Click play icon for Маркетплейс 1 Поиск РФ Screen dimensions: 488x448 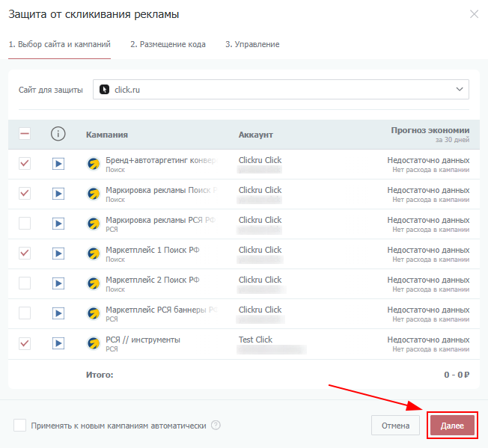tap(58, 254)
